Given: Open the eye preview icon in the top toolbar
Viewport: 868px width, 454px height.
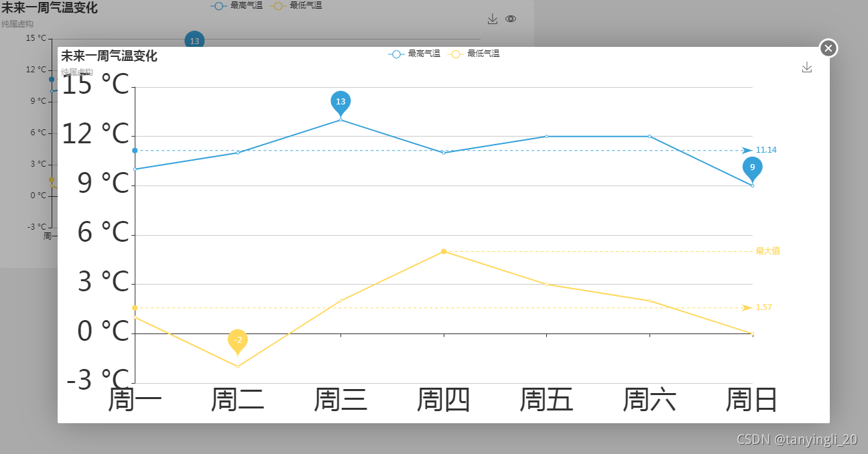Looking at the screenshot, I should click(x=511, y=19).
